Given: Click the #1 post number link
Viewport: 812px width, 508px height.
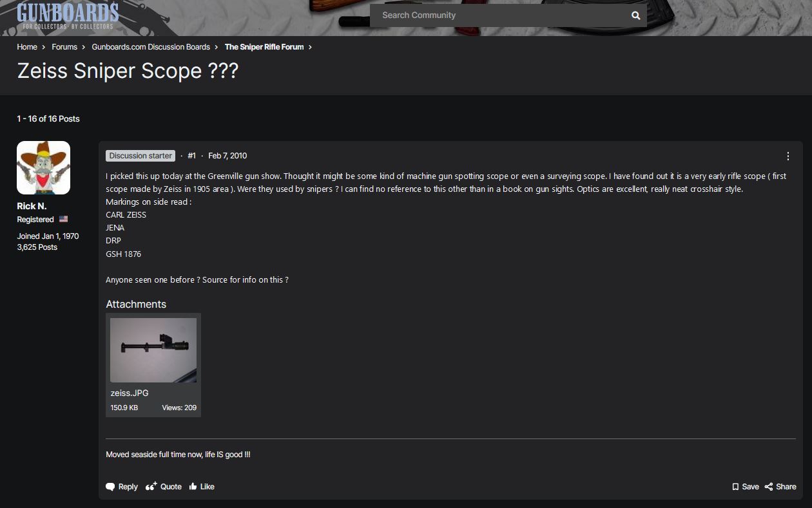Looking at the screenshot, I should (191, 156).
